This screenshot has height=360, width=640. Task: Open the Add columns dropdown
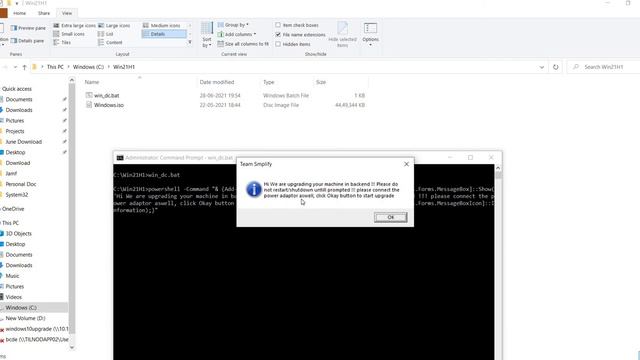(x=237, y=34)
